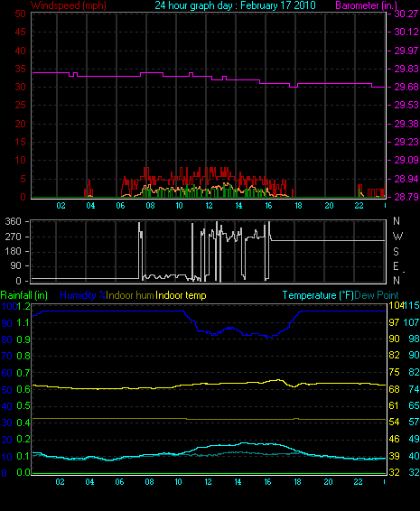Select the Rainfall (in) legend label

point(24,295)
